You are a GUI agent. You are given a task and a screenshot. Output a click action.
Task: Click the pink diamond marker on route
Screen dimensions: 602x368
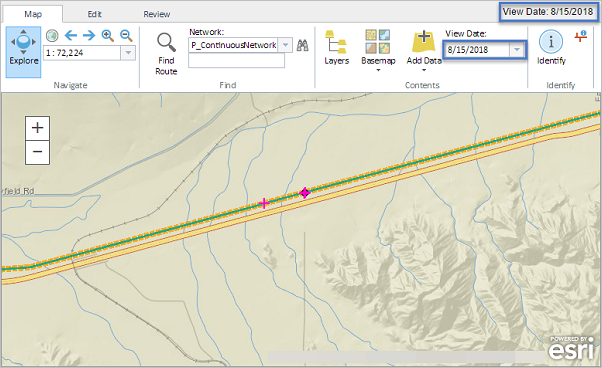coord(305,193)
